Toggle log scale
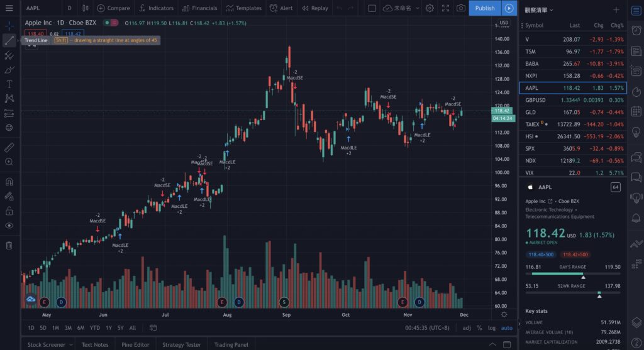644x350 pixels. (492, 328)
